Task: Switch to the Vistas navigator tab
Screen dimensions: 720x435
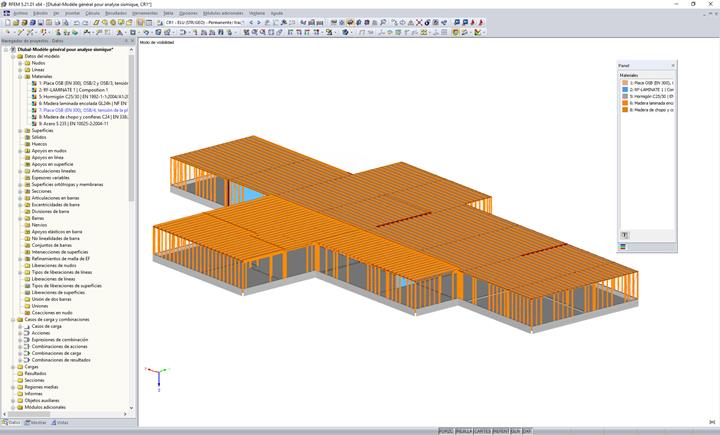Action: pos(60,423)
